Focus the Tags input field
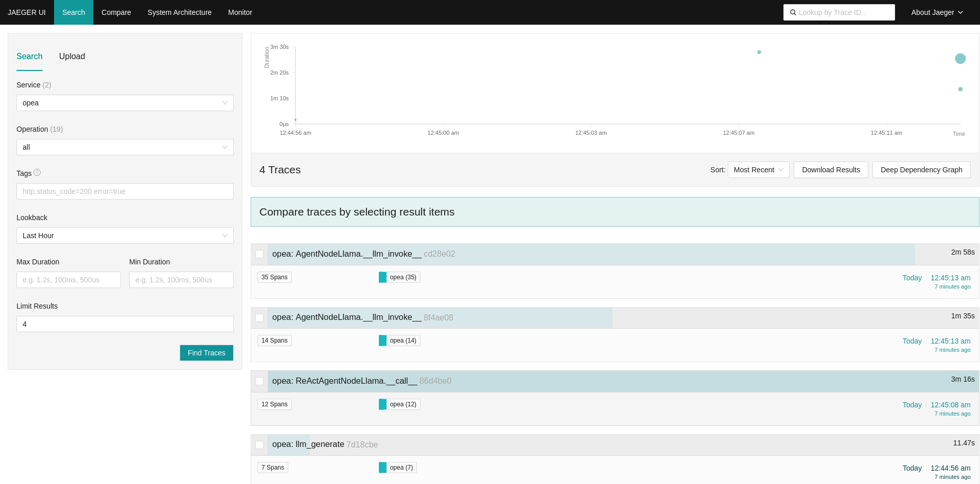 (125, 191)
